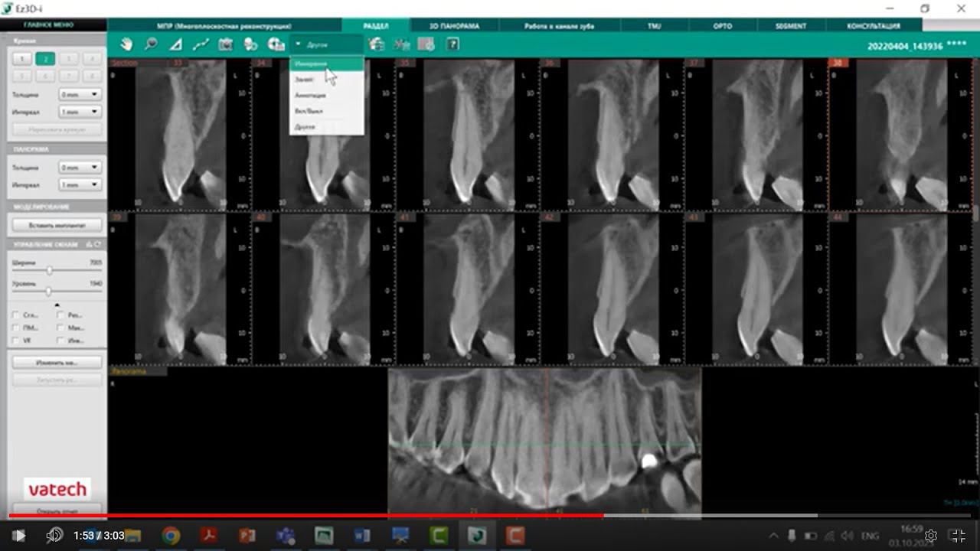Image resolution: width=980 pixels, height=551 pixels.
Task: Click the sections vertical scrollbar
Action: 976,212
